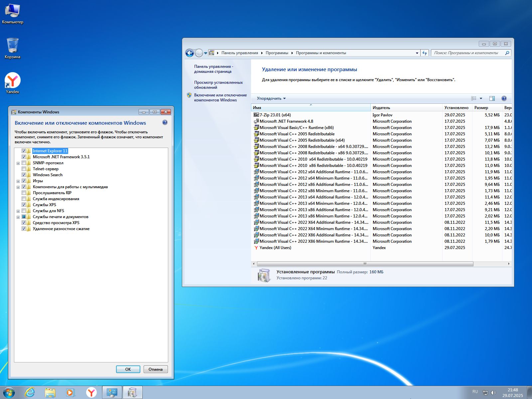
Task: Open the Компьютер desktop icon
Action: pyautogui.click(x=13, y=14)
